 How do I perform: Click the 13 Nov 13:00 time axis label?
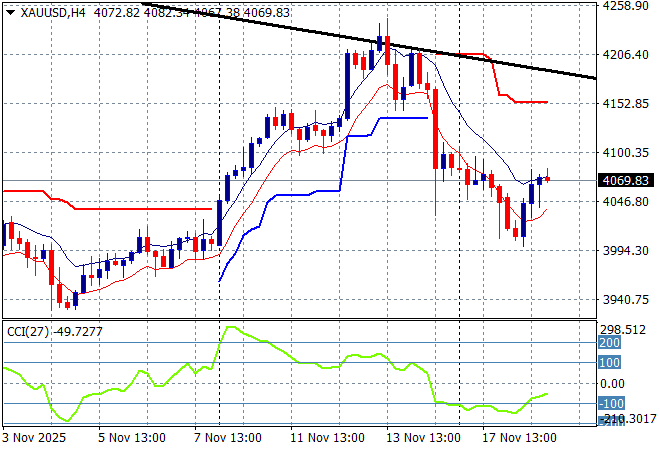(x=423, y=438)
